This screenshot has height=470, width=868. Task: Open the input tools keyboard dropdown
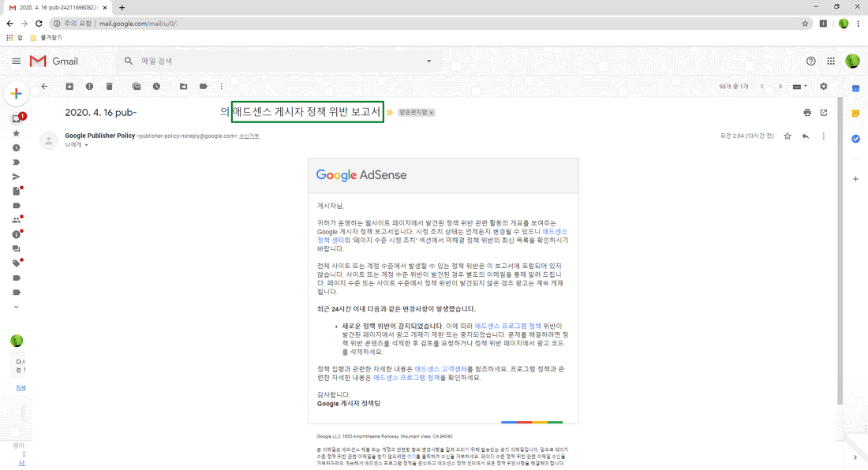(x=800, y=86)
